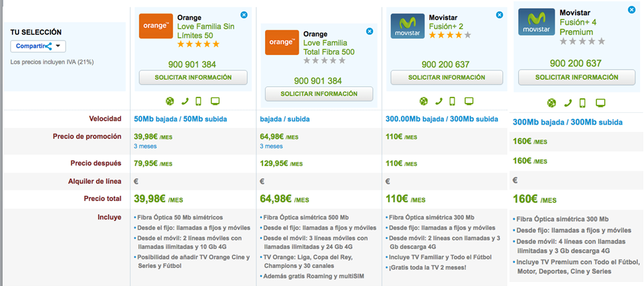Click TV icon under Sin Límites 50

click(215, 101)
